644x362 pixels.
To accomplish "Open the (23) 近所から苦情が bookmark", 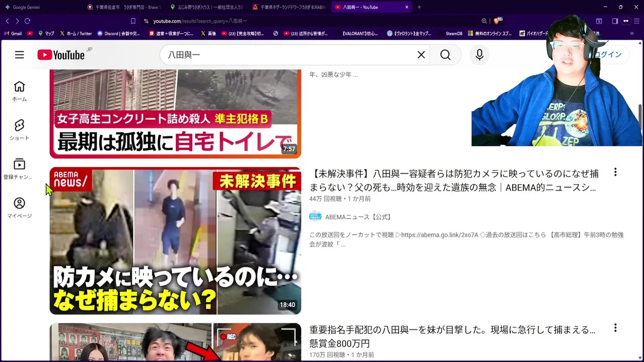I will click(305, 34).
